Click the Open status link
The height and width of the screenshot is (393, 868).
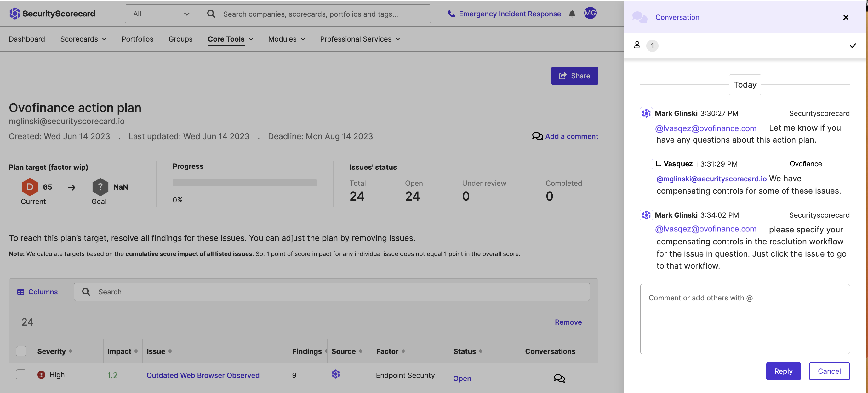click(462, 378)
